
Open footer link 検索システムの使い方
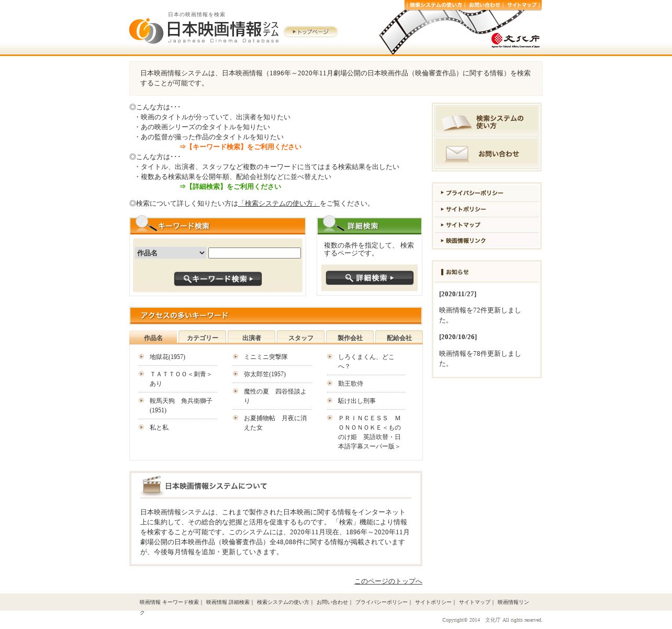[x=283, y=602]
